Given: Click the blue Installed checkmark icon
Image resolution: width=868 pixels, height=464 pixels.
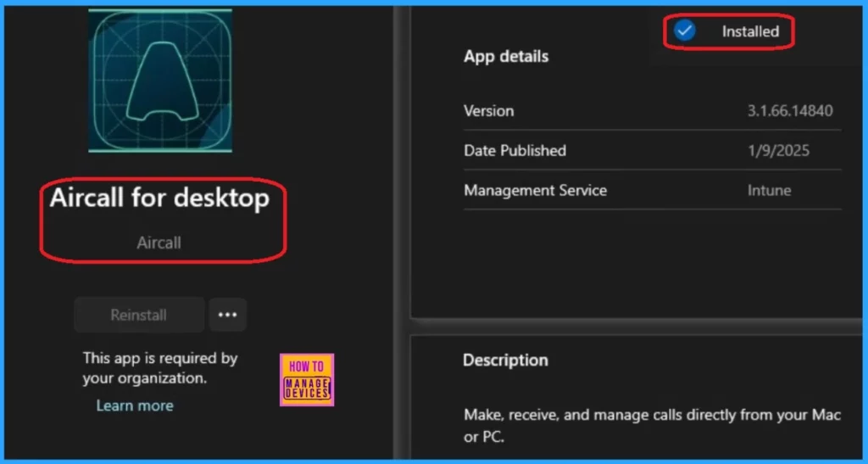Looking at the screenshot, I should click(685, 31).
